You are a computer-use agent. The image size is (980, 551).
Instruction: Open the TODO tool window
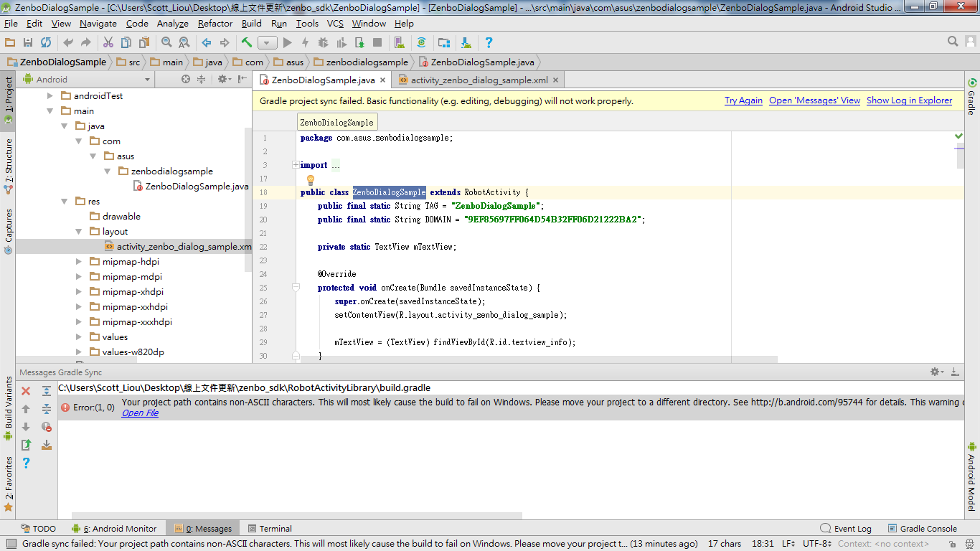tap(39, 529)
